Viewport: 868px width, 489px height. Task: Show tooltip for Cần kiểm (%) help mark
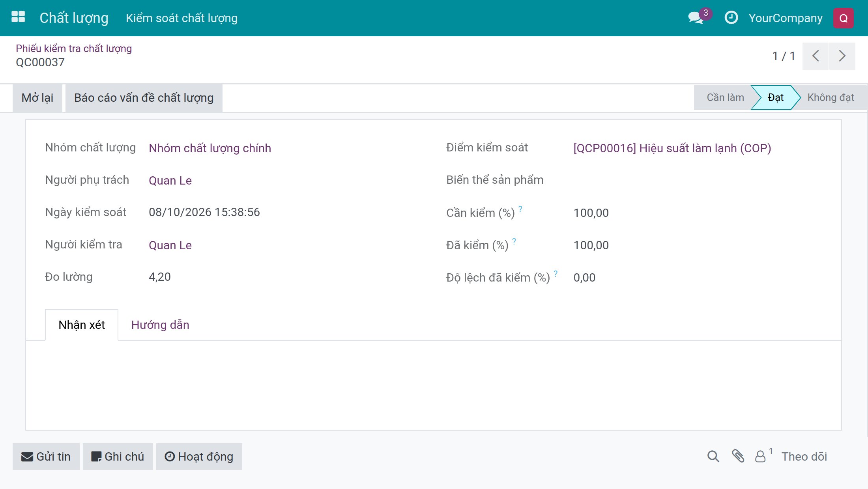(x=520, y=209)
